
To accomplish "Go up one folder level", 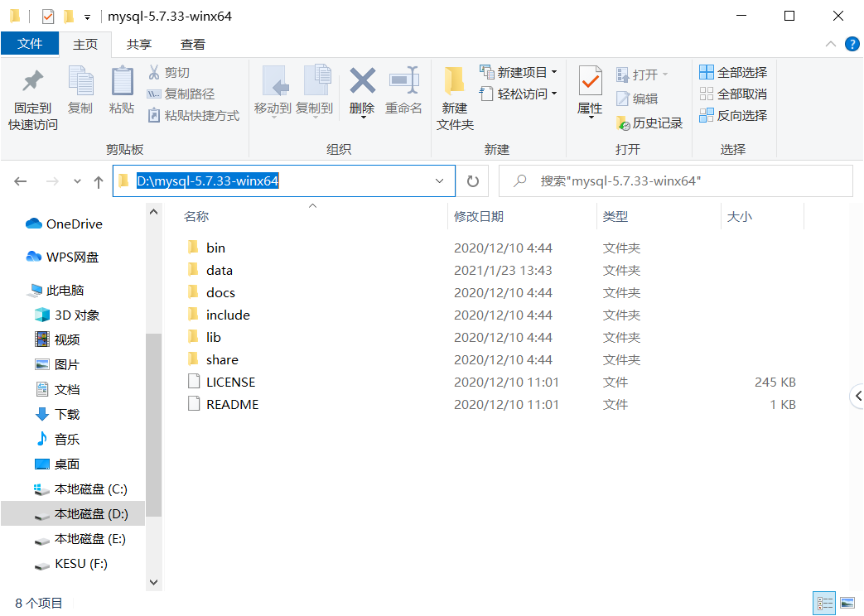I will [99, 181].
